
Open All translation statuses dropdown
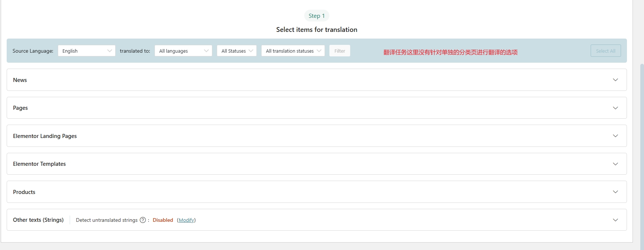point(293,51)
